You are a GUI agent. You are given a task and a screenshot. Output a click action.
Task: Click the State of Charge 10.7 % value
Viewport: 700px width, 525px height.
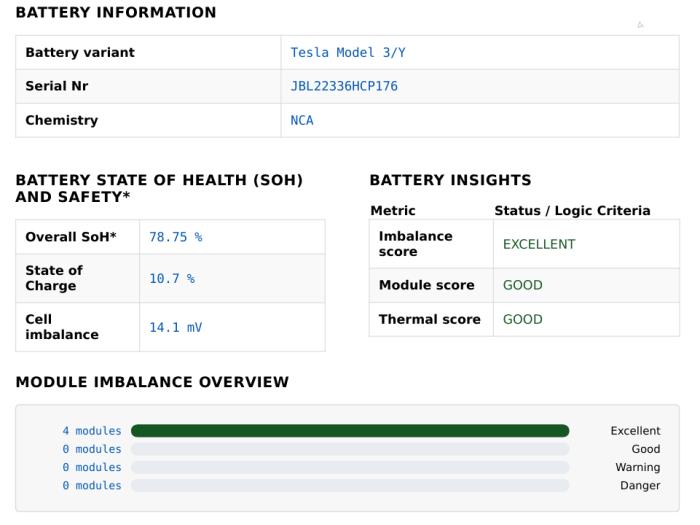coord(172,279)
